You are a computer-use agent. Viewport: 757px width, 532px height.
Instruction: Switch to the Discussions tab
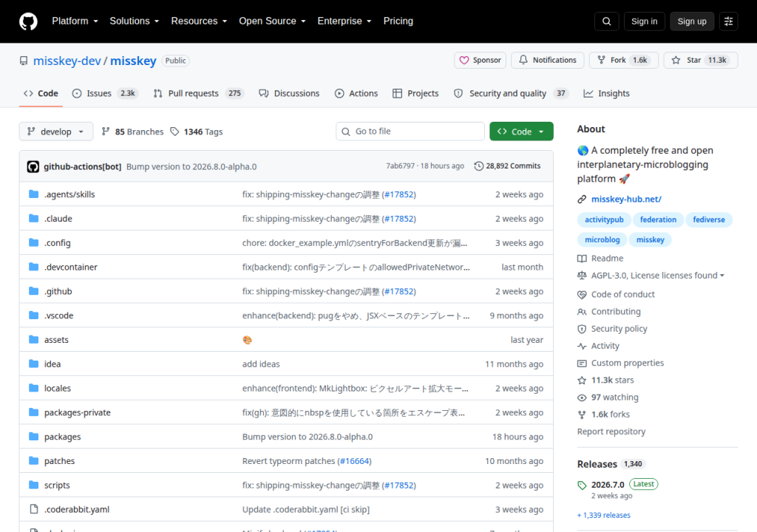click(x=289, y=93)
